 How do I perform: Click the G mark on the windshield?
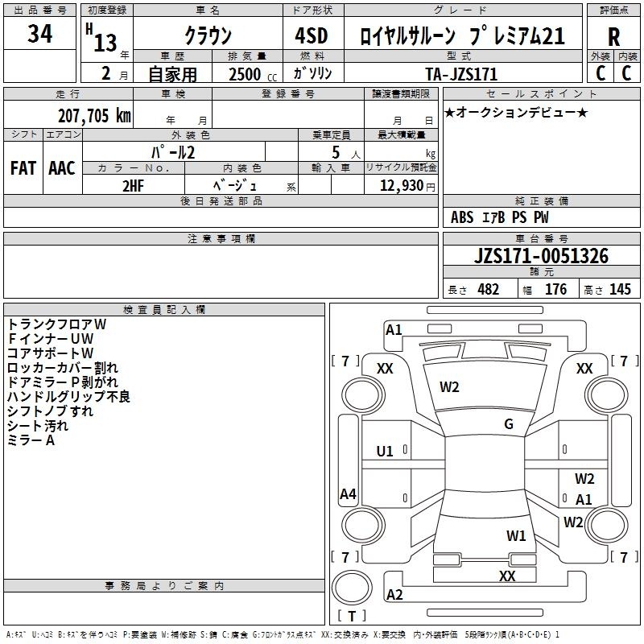[x=508, y=424]
